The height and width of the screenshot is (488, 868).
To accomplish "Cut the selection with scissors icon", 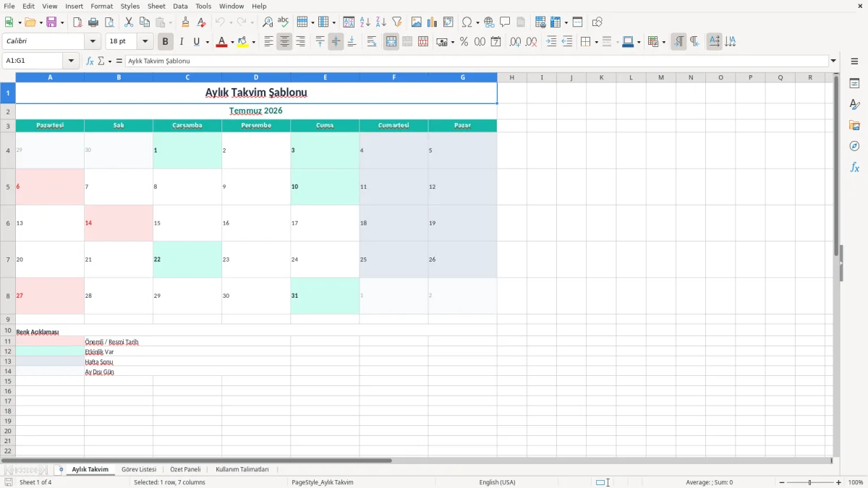I will [x=129, y=22].
